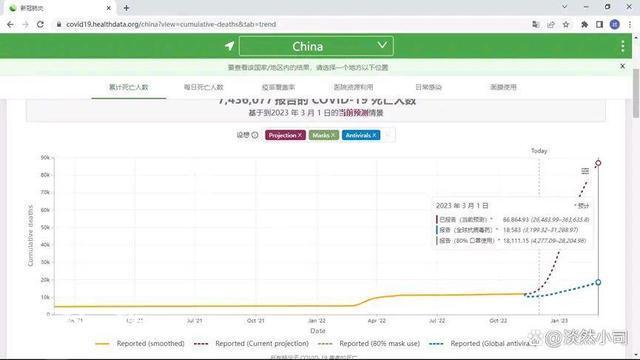
Task: Switch to the vaccine coverage tab
Action: (278, 87)
